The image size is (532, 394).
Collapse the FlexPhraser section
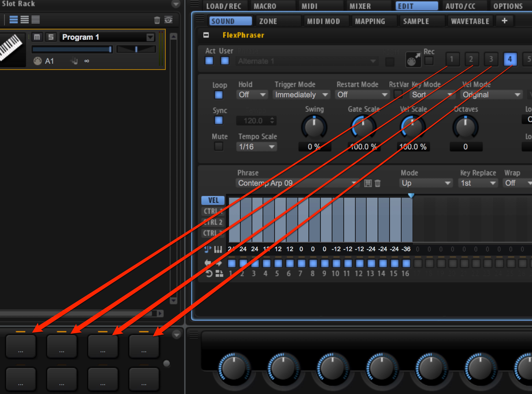pyautogui.click(x=206, y=35)
